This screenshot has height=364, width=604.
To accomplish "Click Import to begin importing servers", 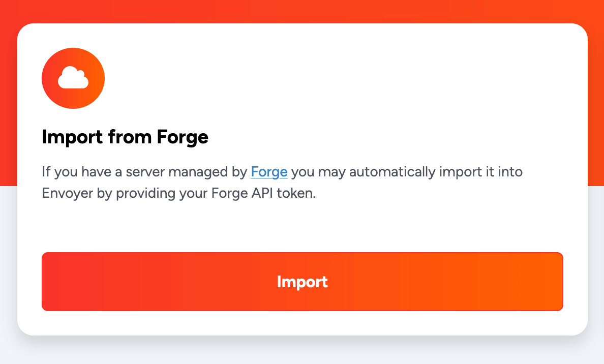I will (x=302, y=282).
